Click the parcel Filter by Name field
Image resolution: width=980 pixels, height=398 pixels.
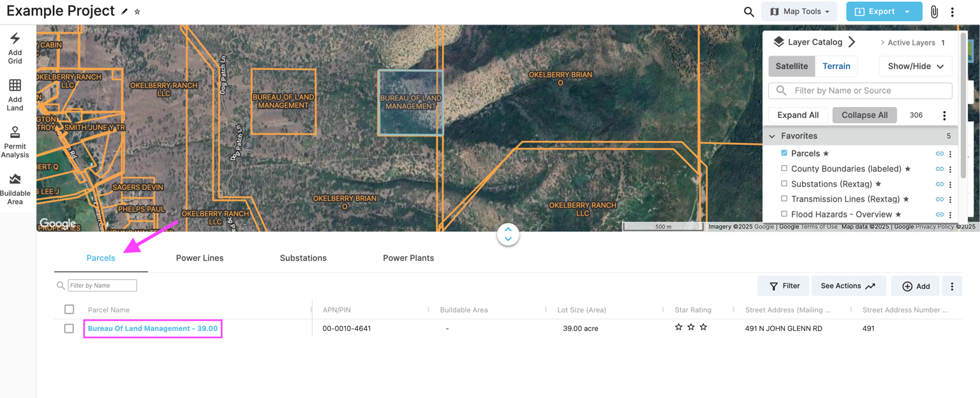102,285
